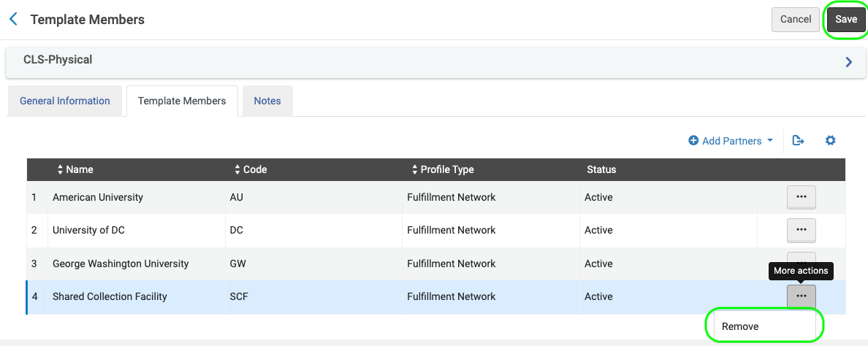Switch to the General Information tab
This screenshot has width=868, height=346.
pos(65,101)
